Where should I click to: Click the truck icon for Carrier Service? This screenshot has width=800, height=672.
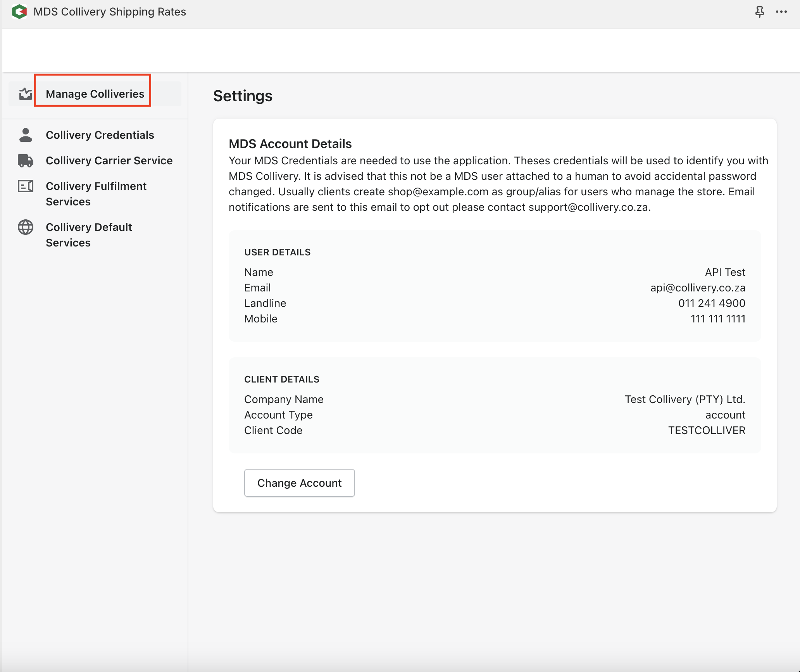(26, 160)
